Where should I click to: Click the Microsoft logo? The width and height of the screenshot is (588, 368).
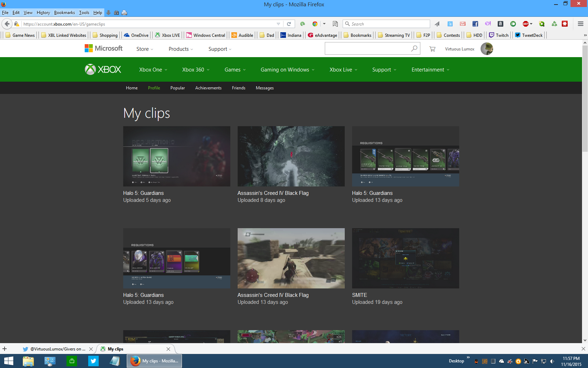(x=104, y=48)
